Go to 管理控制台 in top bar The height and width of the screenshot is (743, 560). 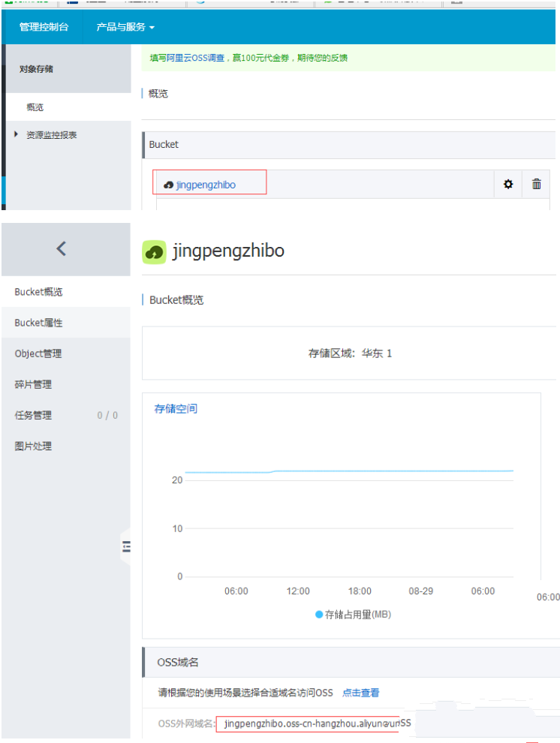click(x=44, y=27)
